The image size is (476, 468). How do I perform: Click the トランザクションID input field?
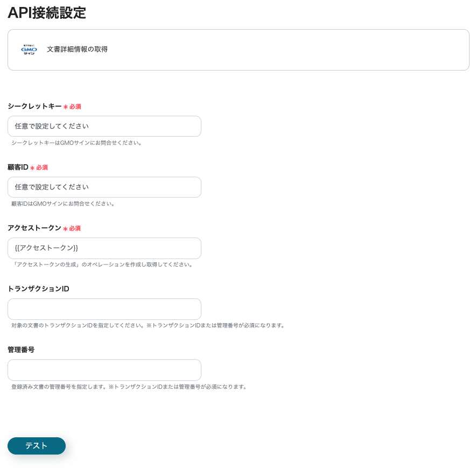point(104,309)
